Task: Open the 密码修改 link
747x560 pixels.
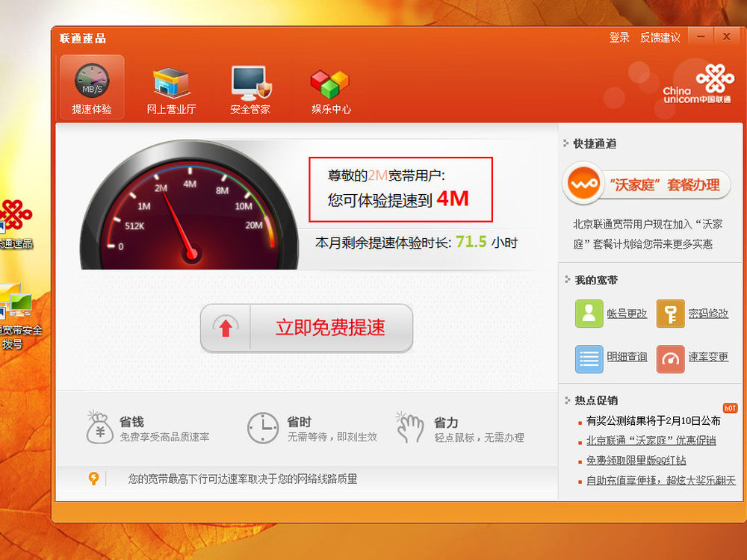Action: click(708, 314)
